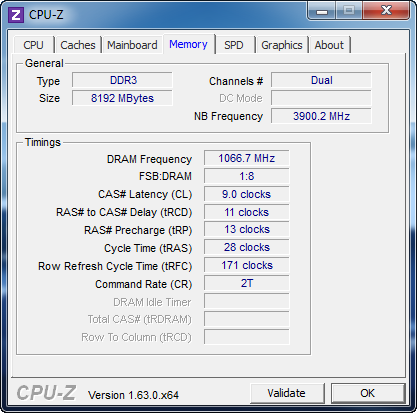
Task: Click the DDR3 memory type field
Action: [x=122, y=80]
